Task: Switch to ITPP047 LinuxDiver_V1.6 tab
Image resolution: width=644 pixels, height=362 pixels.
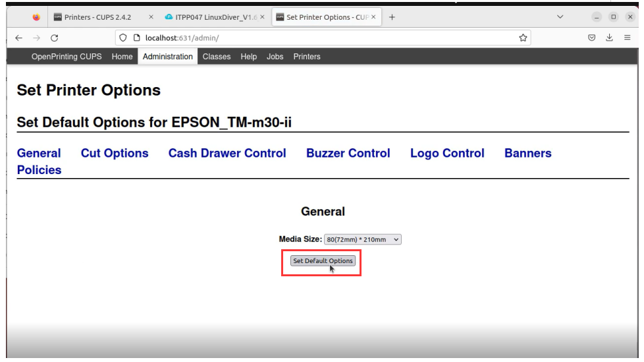Action: point(215,17)
